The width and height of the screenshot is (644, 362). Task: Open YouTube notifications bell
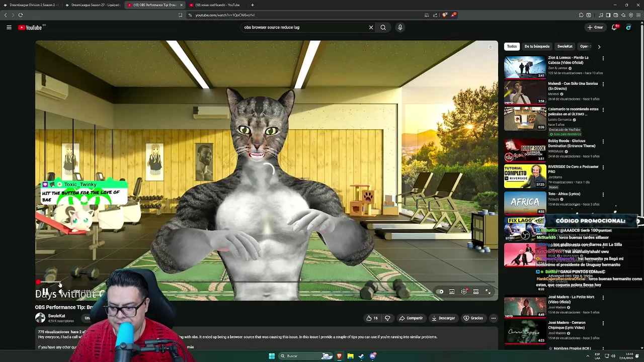click(614, 27)
